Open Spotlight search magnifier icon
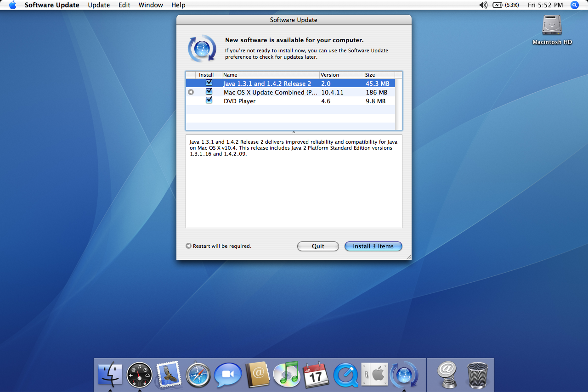 (574, 5)
